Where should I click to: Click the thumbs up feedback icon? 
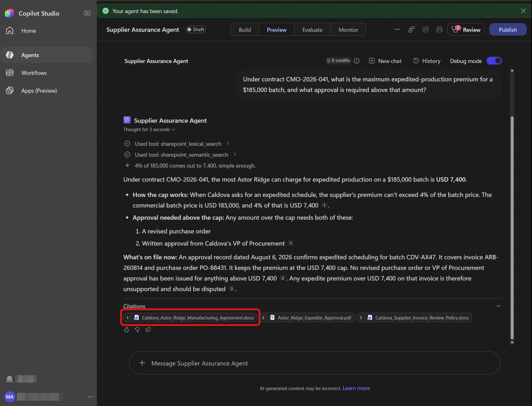coord(126,330)
